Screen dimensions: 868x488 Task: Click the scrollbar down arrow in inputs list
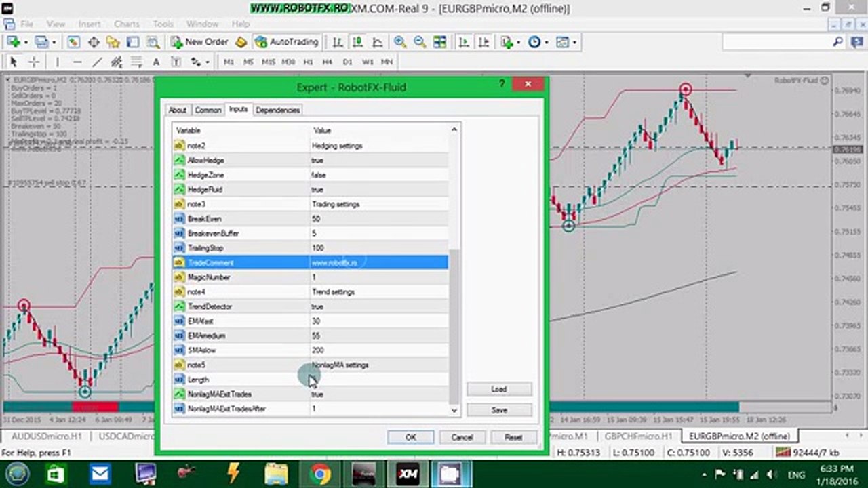[454, 410]
